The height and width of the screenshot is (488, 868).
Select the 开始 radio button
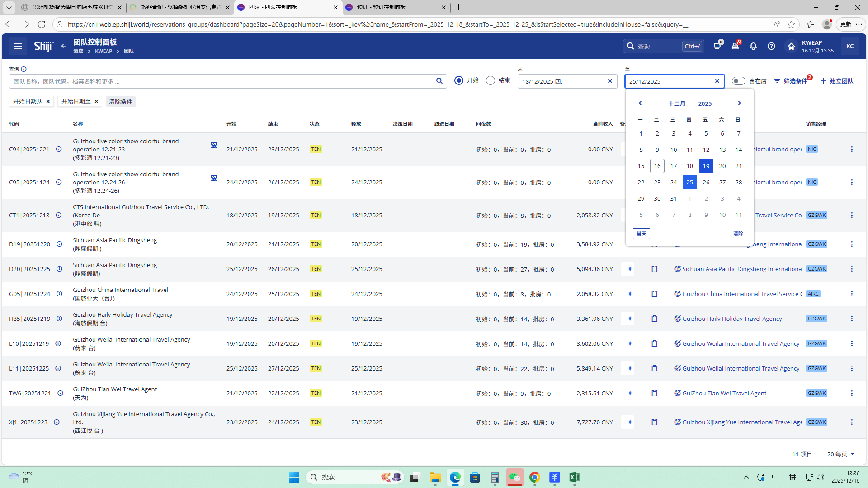(x=459, y=80)
